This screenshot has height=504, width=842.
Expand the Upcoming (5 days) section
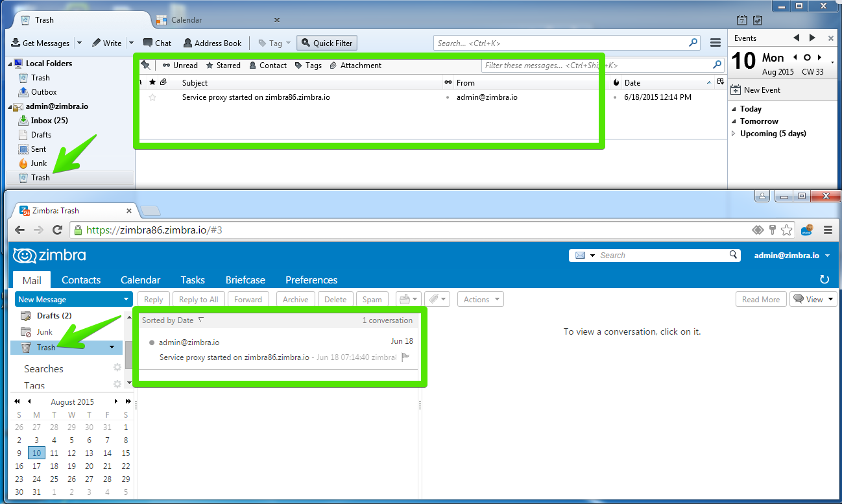(x=734, y=134)
